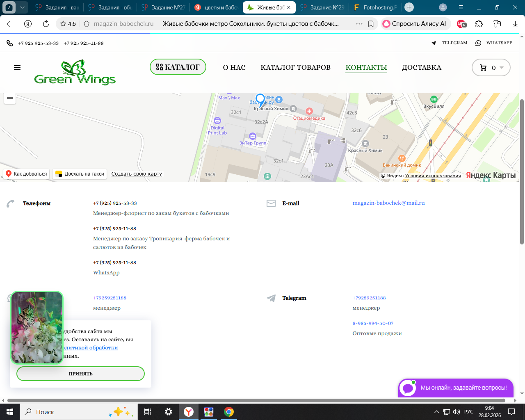Click the blue location pin on map
Viewport: 525px width, 420px height.
260,100
